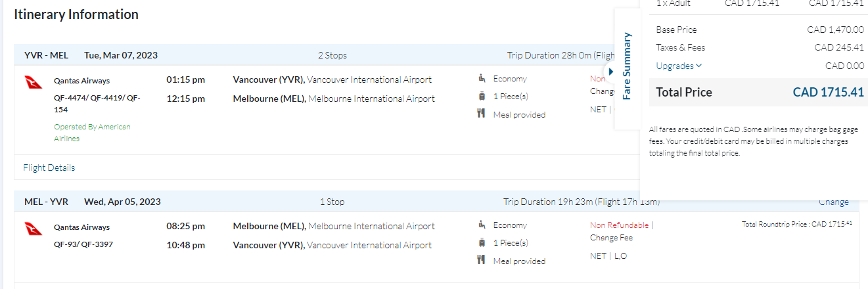This screenshot has width=868, height=289.
Task: Open Flight Details for the YVR-MEL flight
Action: tap(49, 167)
